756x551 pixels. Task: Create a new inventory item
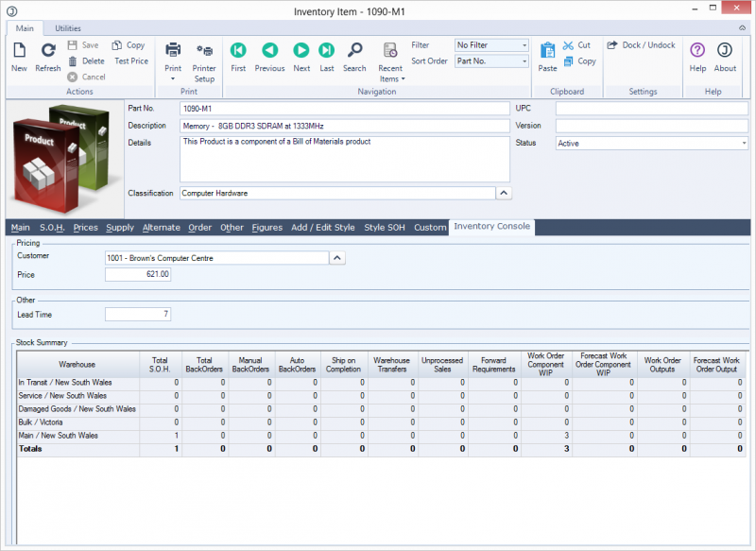tap(20, 57)
